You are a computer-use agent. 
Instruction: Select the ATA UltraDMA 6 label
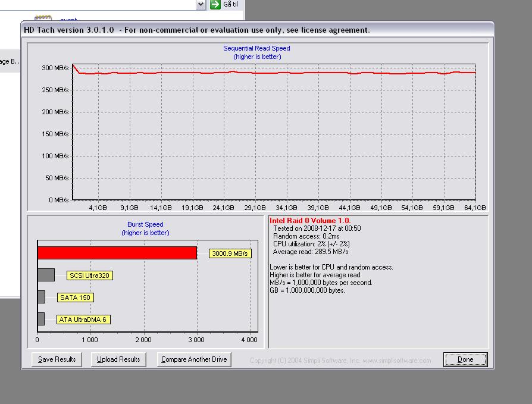[x=83, y=320]
